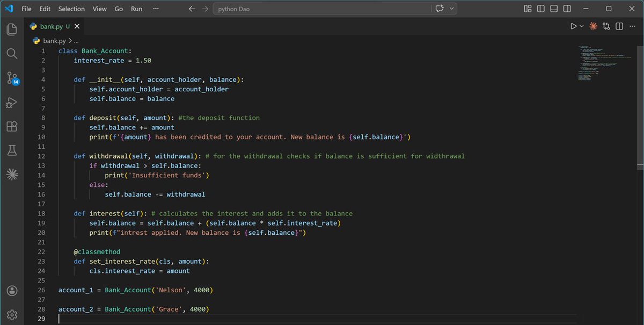644x325 pixels.
Task: Open the View menu
Action: (x=99, y=9)
